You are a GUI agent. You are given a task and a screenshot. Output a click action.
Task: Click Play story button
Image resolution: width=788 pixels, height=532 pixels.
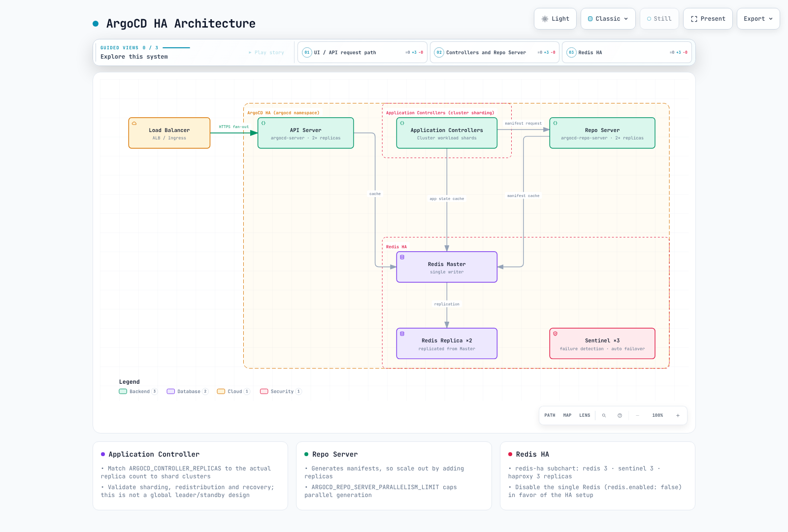(266, 53)
